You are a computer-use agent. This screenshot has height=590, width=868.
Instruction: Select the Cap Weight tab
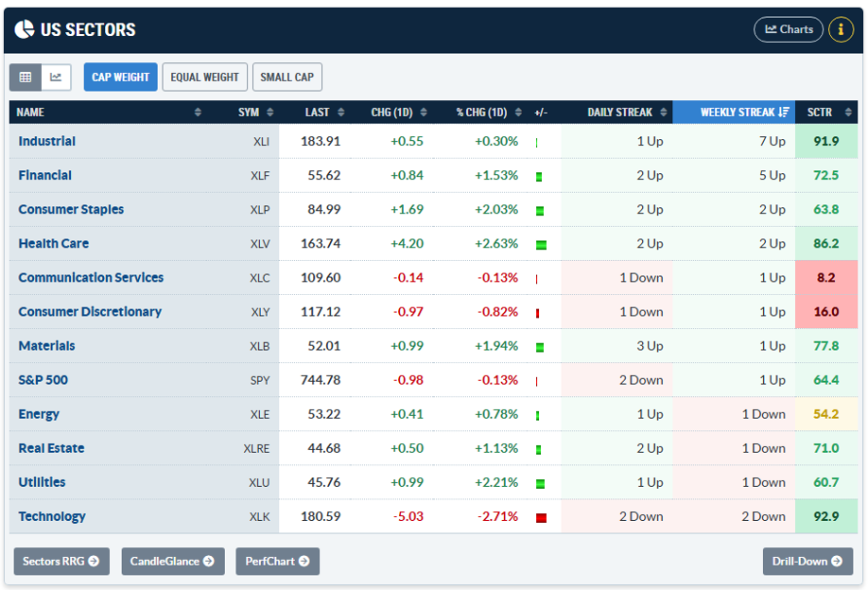[x=120, y=77]
